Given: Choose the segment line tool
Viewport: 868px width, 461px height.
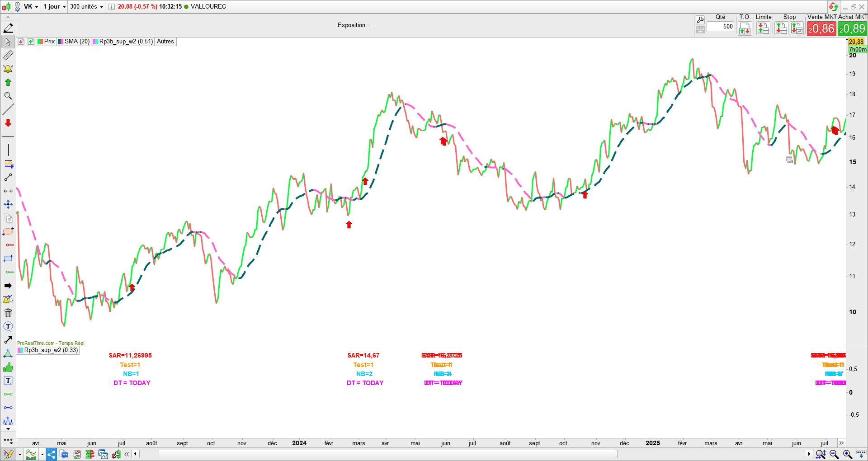Looking at the screenshot, I should click(x=8, y=177).
